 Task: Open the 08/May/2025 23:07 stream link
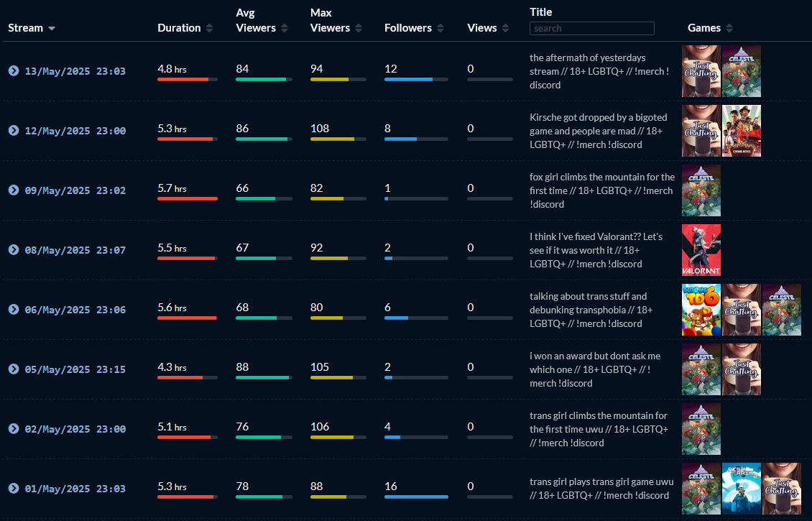click(75, 250)
